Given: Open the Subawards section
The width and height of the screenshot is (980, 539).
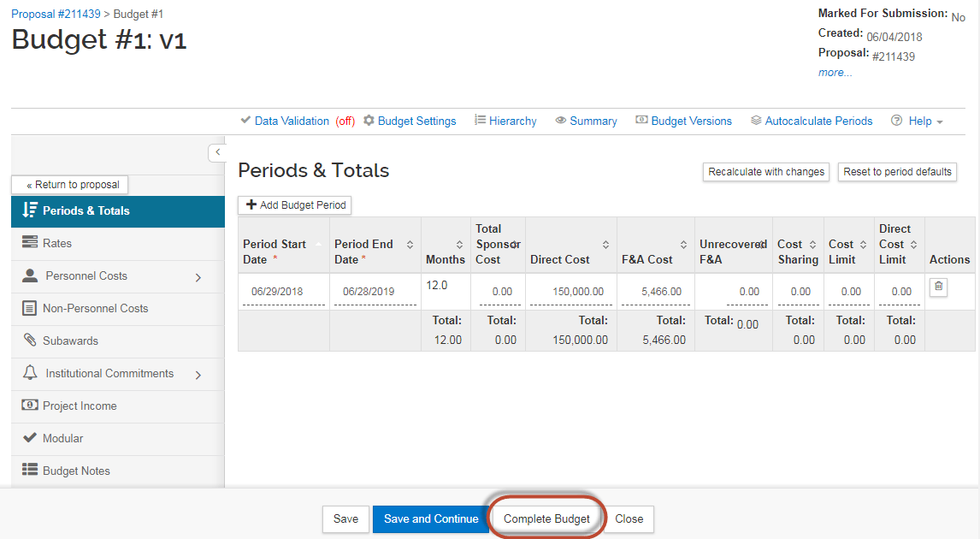Looking at the screenshot, I should pyautogui.click(x=118, y=341).
